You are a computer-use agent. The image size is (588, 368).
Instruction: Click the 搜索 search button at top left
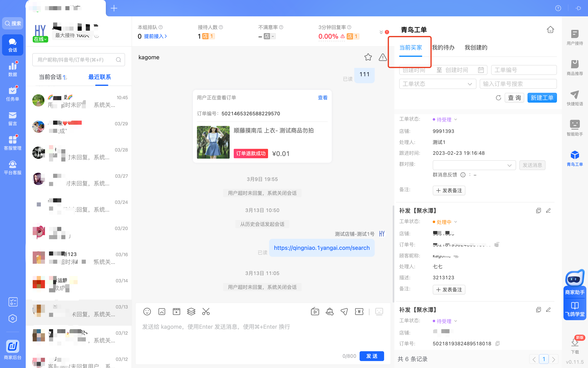[x=13, y=23]
